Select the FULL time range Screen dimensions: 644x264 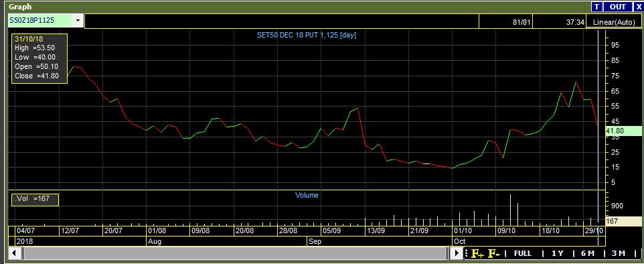tap(522, 253)
